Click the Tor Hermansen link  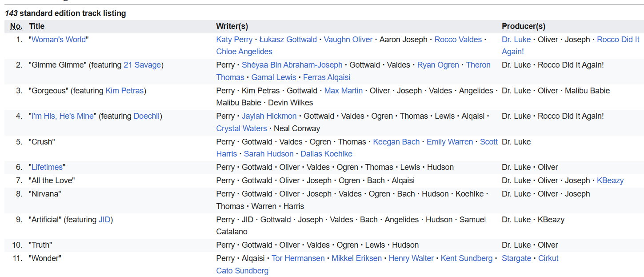click(298, 258)
